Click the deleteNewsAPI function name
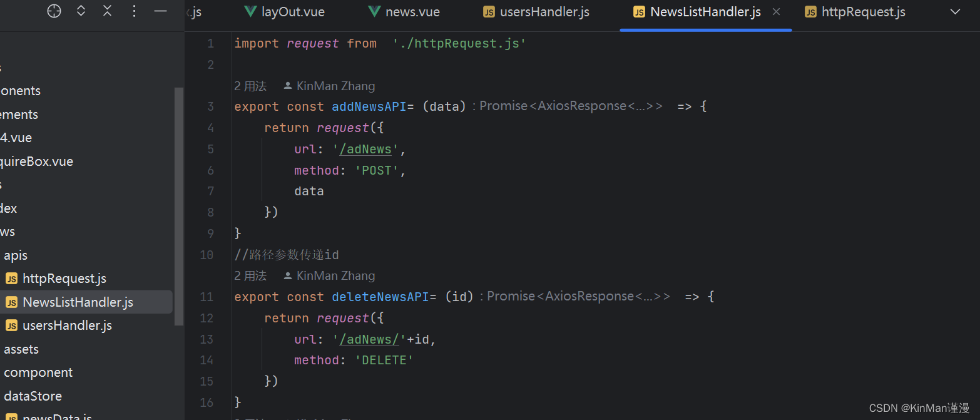The width and height of the screenshot is (980, 420). pyautogui.click(x=380, y=297)
